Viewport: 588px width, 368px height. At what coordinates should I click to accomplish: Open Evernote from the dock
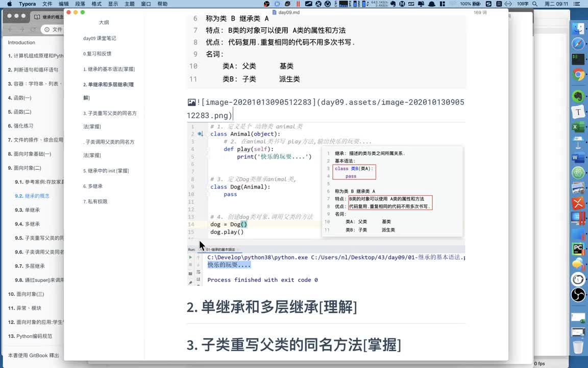578,96
